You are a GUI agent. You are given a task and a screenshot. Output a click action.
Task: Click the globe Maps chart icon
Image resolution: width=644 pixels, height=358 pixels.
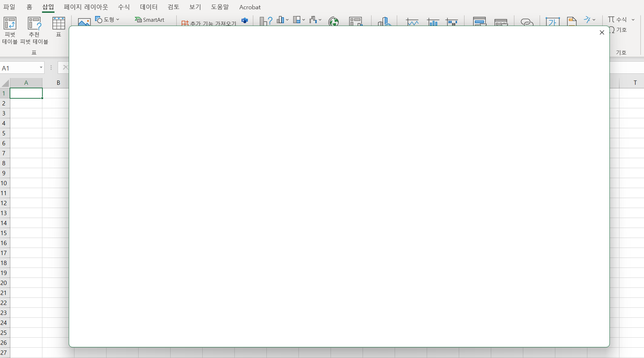point(334,22)
